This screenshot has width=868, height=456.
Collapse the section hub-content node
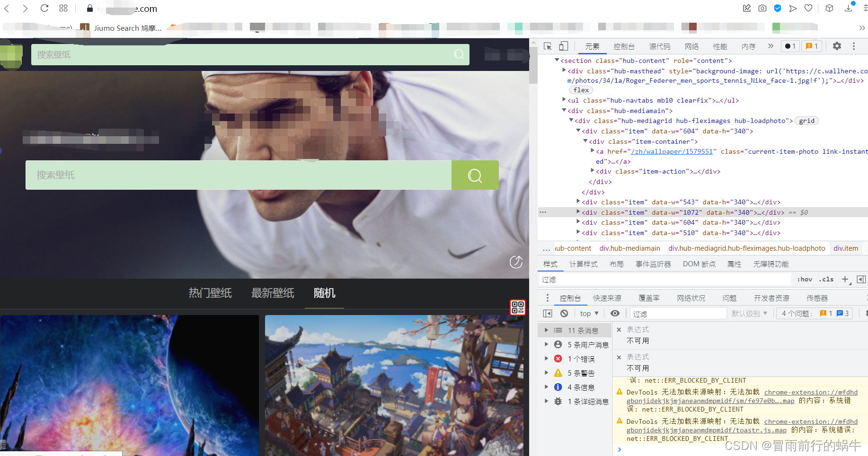coord(557,61)
